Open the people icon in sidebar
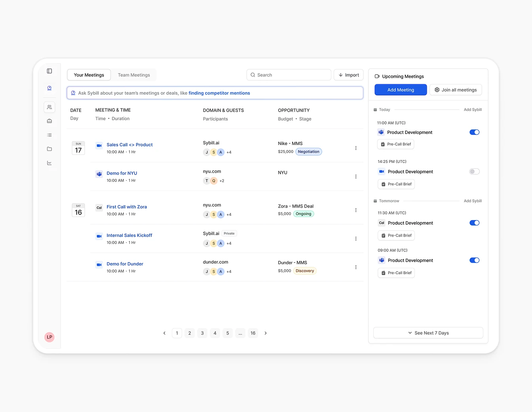Viewport: 532px width, 412px height. coord(49,107)
